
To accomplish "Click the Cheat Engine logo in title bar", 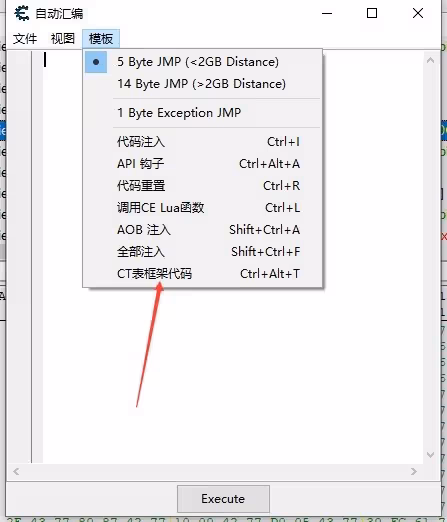I will pos(22,13).
